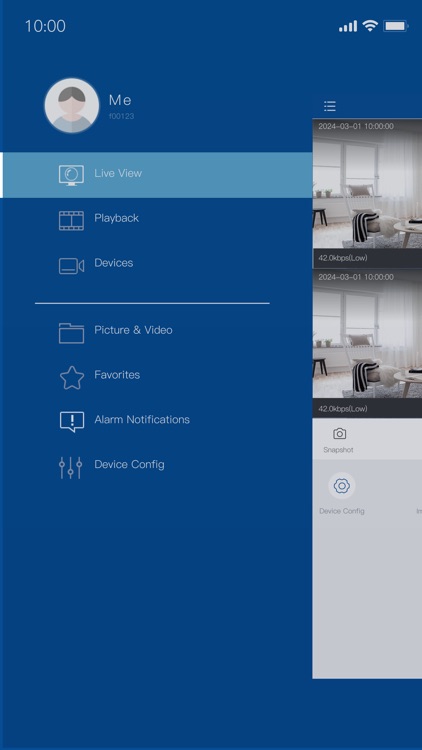Tap the Snapshot label under the camera icon
422x750 pixels.
338,450
